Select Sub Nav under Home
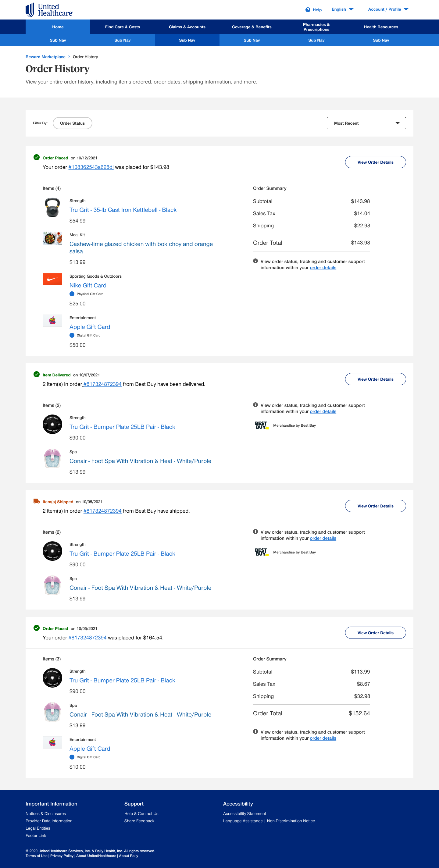This screenshot has width=439, height=868. tap(58, 40)
